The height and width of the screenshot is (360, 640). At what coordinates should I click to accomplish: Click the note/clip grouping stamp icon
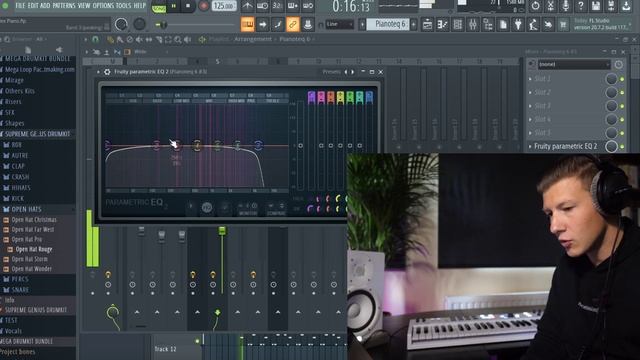pos(308,24)
